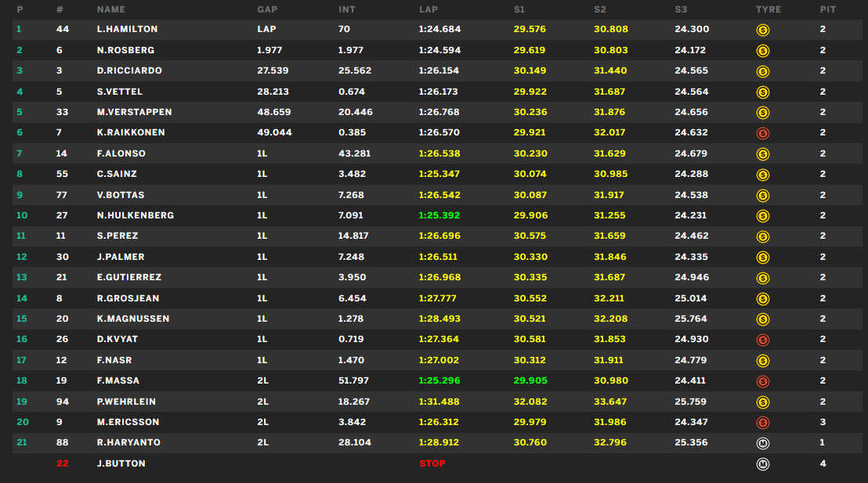Click J.BUTTON's red STOP status

(432, 463)
